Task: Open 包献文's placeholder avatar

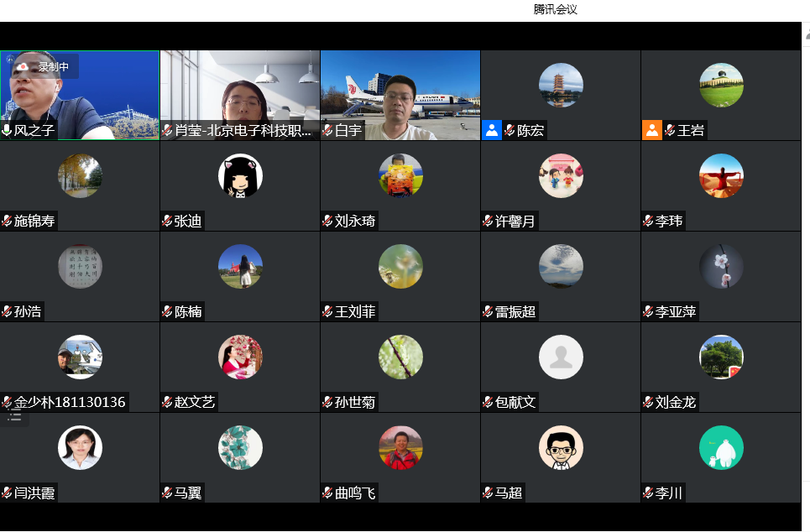Action: pyautogui.click(x=560, y=357)
